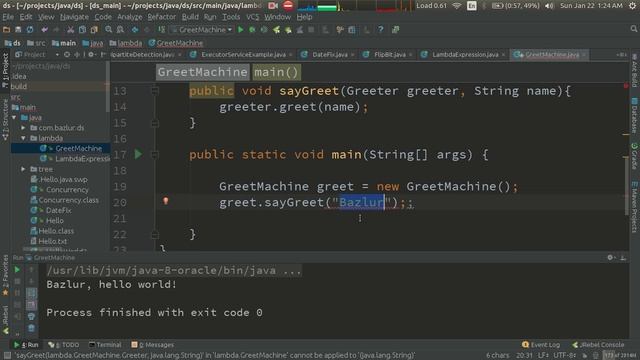This screenshot has width=640, height=360.
Task: Open the VCS menu
Action: point(253,17)
